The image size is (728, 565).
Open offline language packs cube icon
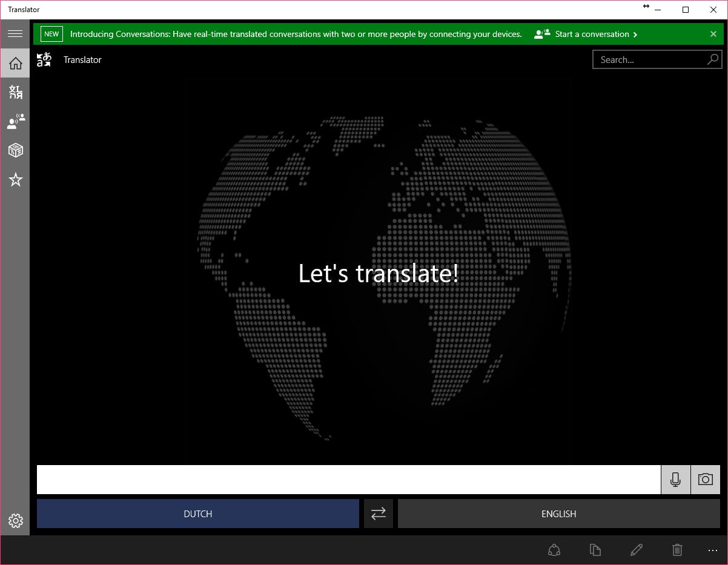(15, 150)
